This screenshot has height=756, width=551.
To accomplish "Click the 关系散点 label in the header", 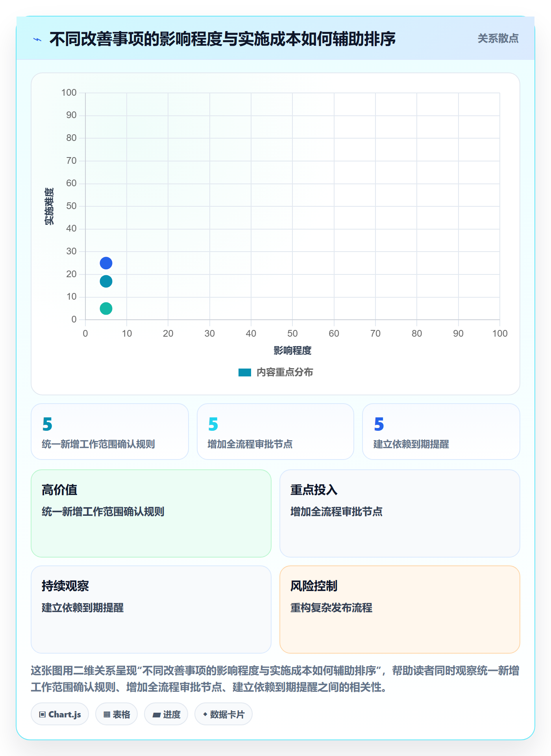I will tap(498, 39).
